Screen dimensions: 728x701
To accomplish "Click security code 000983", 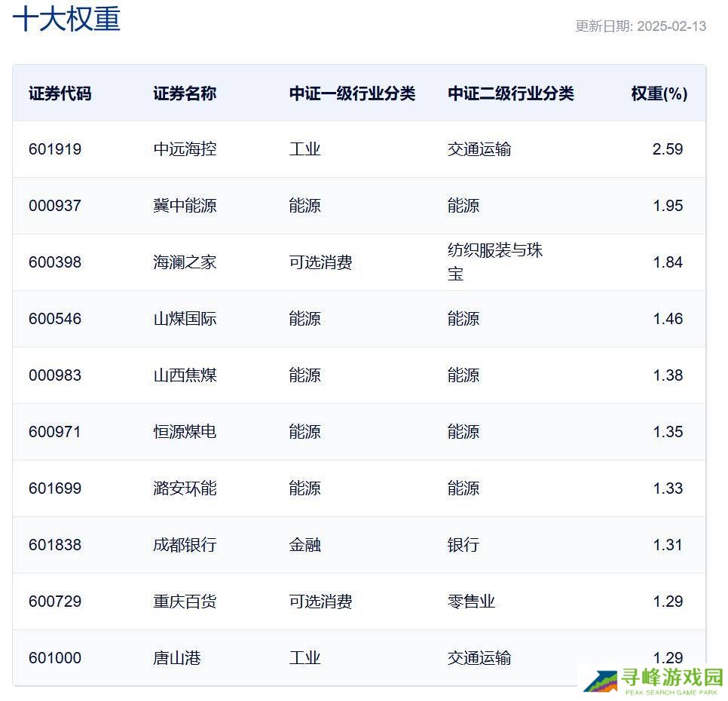I will click(x=55, y=375).
